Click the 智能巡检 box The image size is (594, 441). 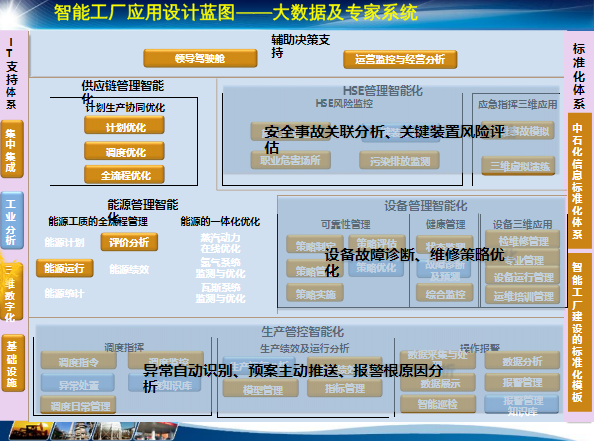(438, 404)
